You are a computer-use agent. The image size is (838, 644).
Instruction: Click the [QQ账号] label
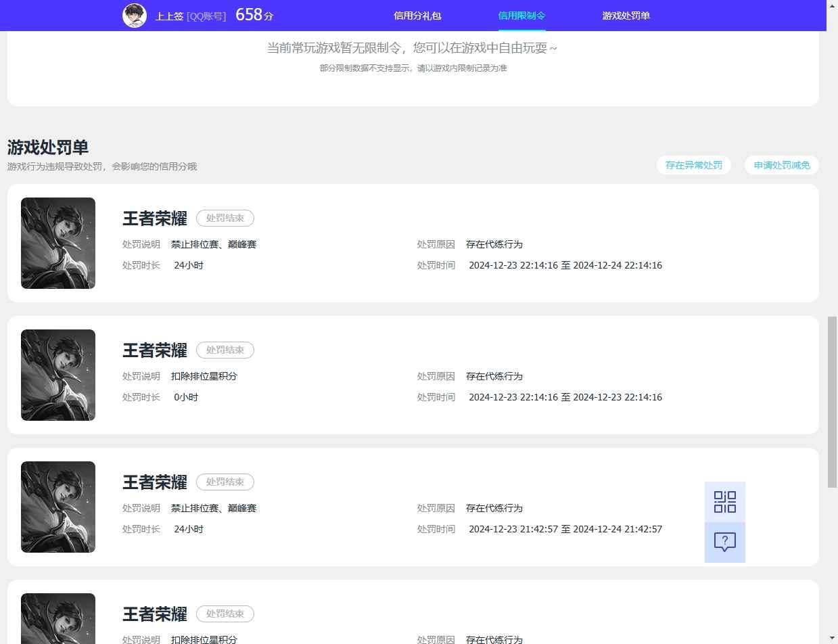[206, 16]
